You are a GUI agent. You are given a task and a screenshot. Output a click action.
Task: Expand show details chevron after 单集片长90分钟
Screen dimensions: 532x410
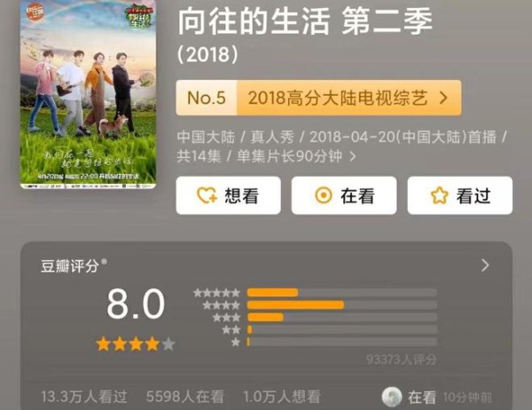coord(353,156)
